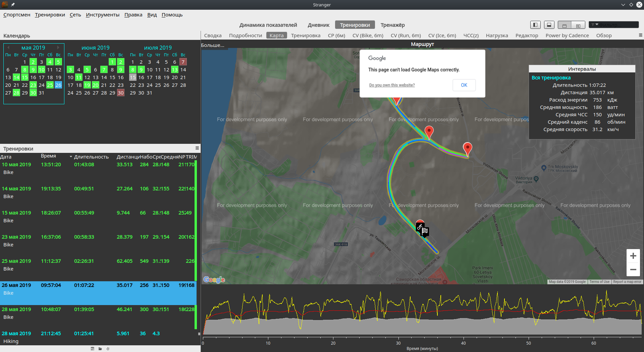Show calendar sidebar icon at bottom
Viewport: 644px width, 352px height.
click(x=93, y=349)
